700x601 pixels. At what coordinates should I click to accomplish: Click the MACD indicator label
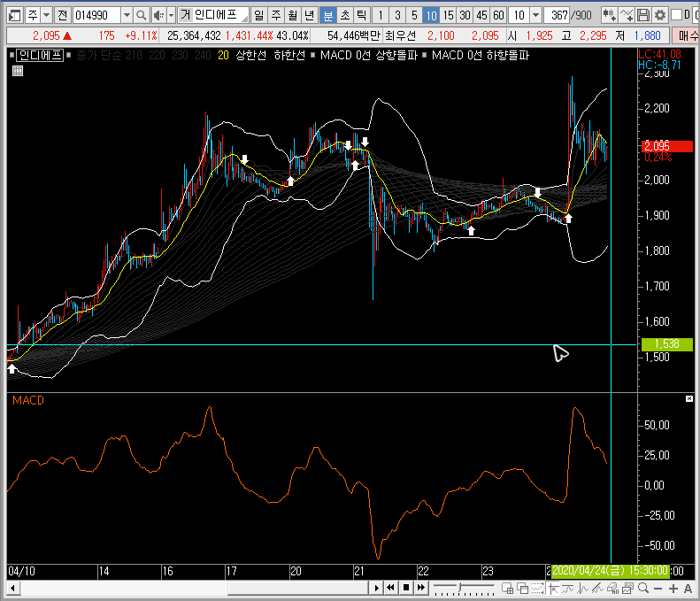click(x=28, y=400)
